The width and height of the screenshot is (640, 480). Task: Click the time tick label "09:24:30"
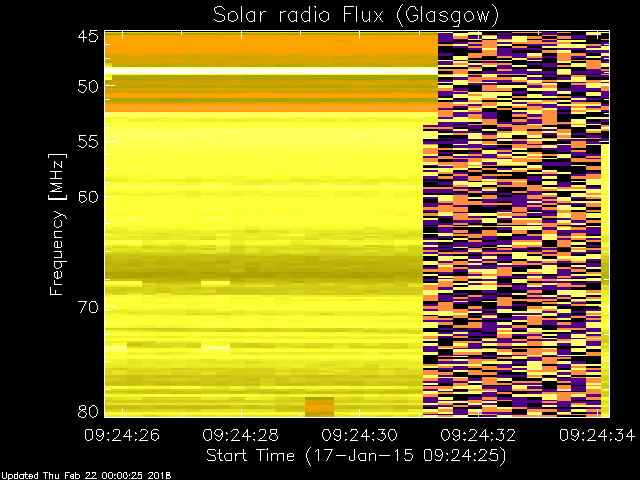pos(359,435)
